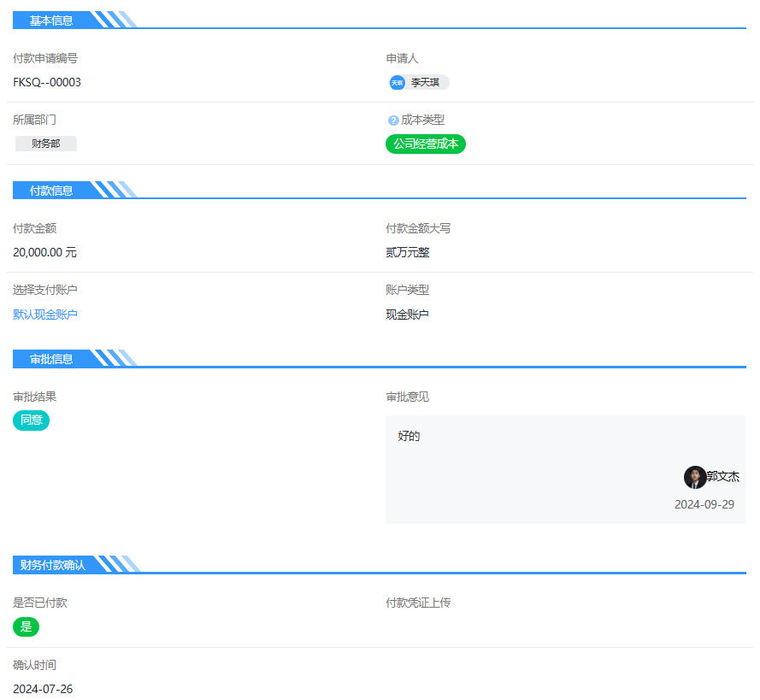The height and width of the screenshot is (700, 760).
Task: Click the applicant name 李天琪
Action: pyautogui.click(x=426, y=83)
